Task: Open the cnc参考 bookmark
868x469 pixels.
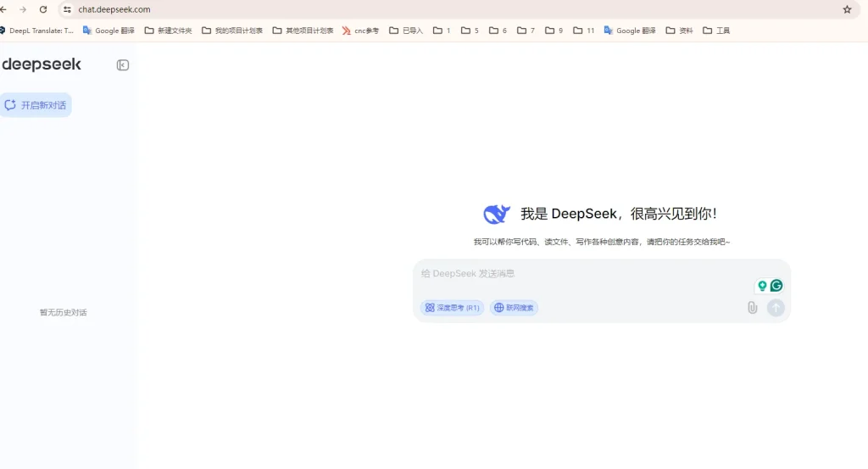Action: pos(360,31)
